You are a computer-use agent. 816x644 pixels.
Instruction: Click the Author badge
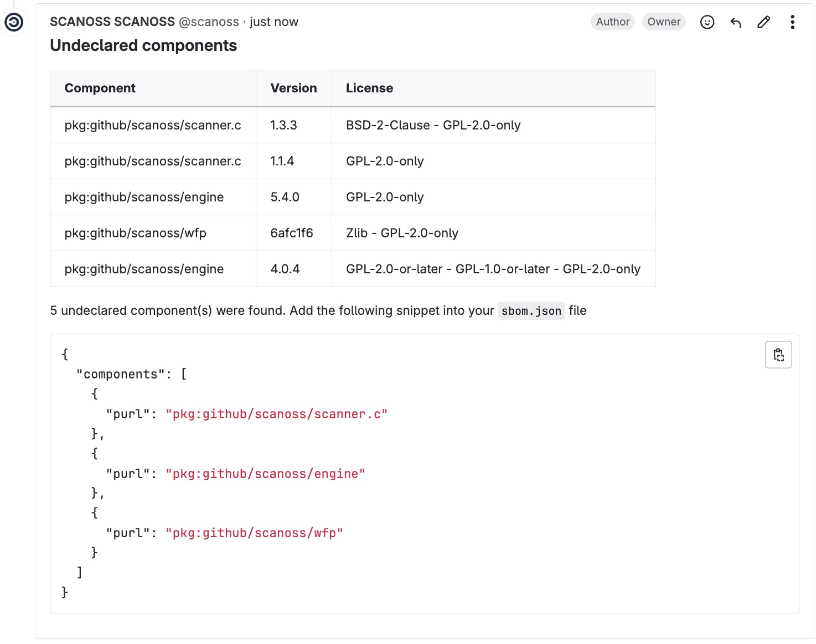click(612, 22)
